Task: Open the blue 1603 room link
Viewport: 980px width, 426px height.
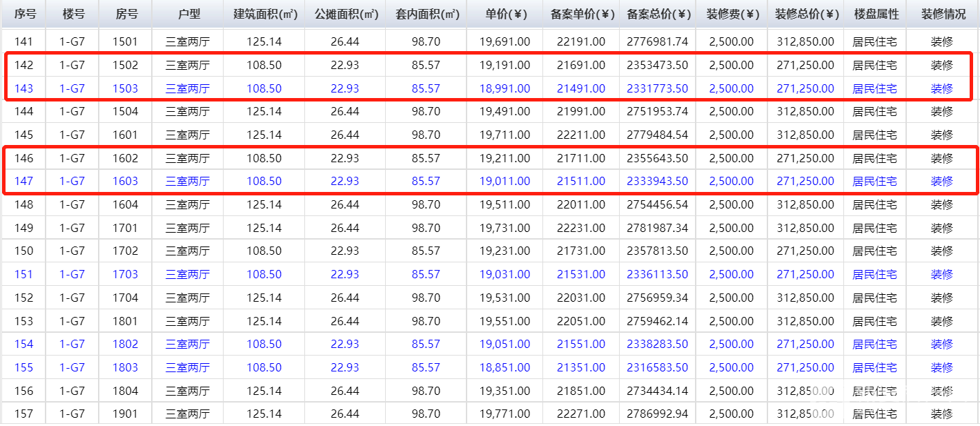Action: pyautogui.click(x=126, y=181)
